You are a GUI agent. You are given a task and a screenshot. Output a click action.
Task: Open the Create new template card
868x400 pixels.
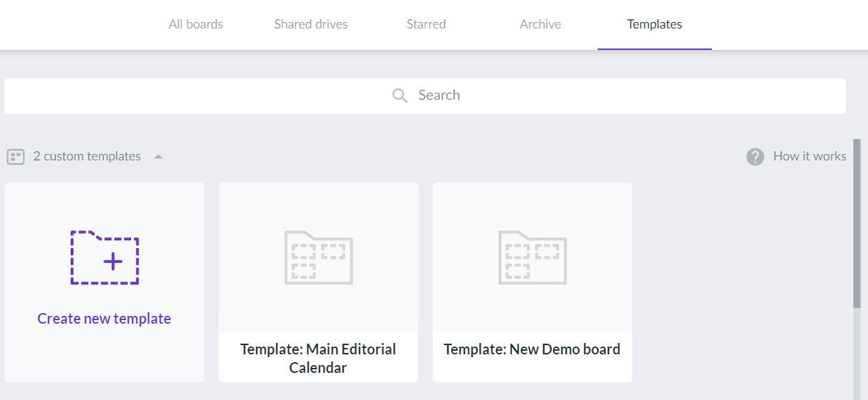104,282
